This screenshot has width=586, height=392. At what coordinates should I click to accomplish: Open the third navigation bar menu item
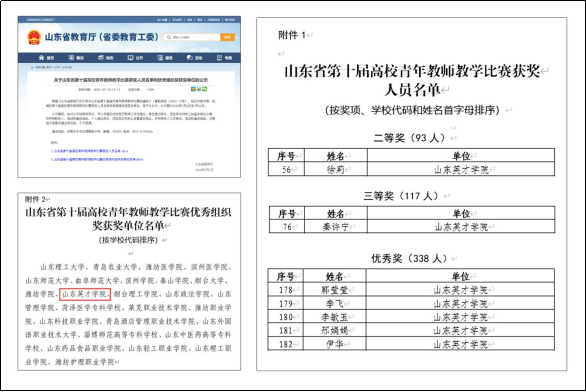pos(106,58)
